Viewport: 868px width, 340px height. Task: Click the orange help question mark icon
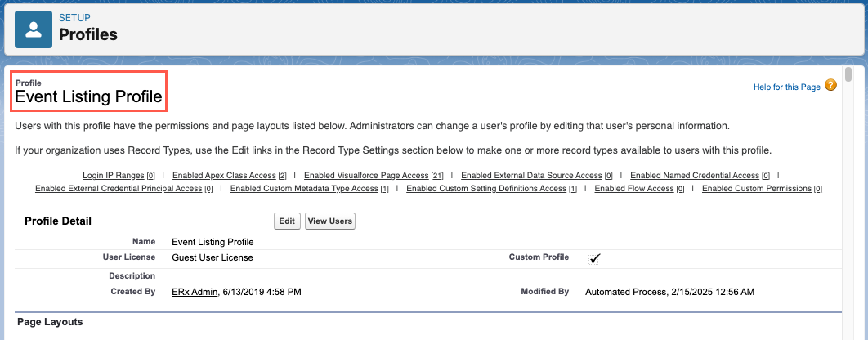(830, 85)
